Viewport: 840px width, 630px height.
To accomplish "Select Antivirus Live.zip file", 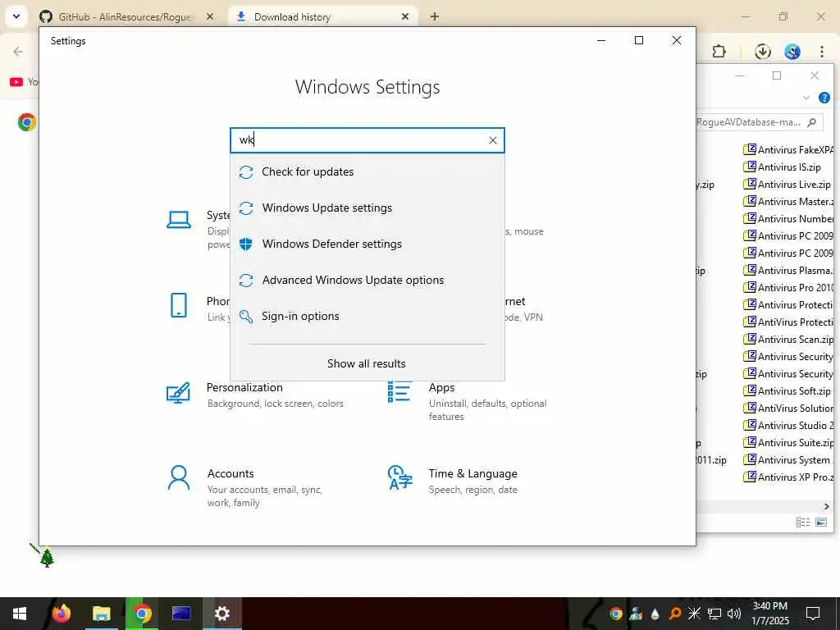I will click(x=787, y=185).
